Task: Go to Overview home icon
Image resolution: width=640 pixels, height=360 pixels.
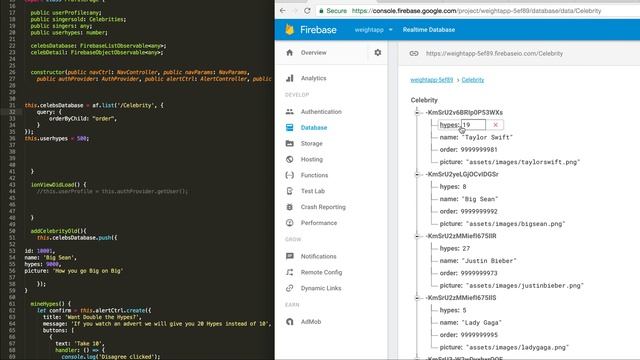Action: tap(290, 53)
